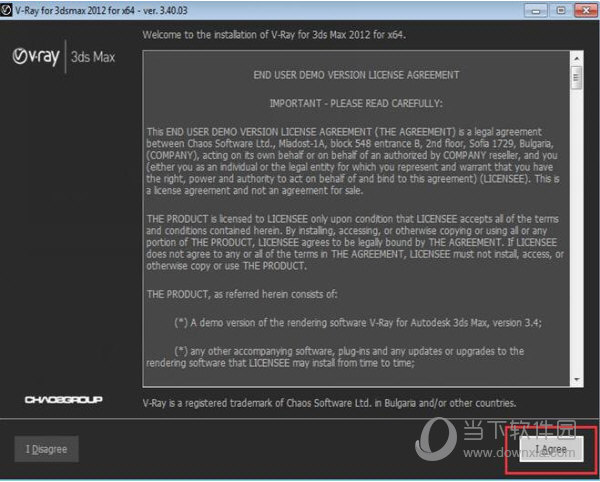This screenshot has height=482, width=600.
Task: Click the license scrollbar down arrow
Action: (577, 379)
